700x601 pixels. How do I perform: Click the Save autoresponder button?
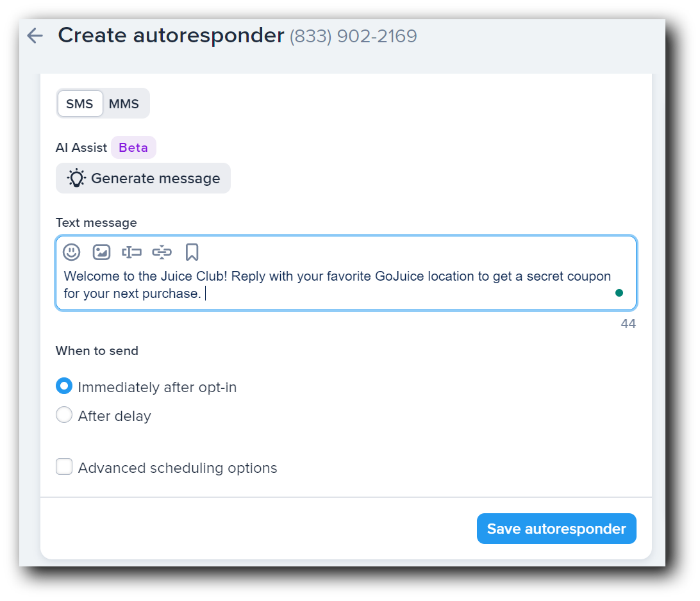coord(556,529)
